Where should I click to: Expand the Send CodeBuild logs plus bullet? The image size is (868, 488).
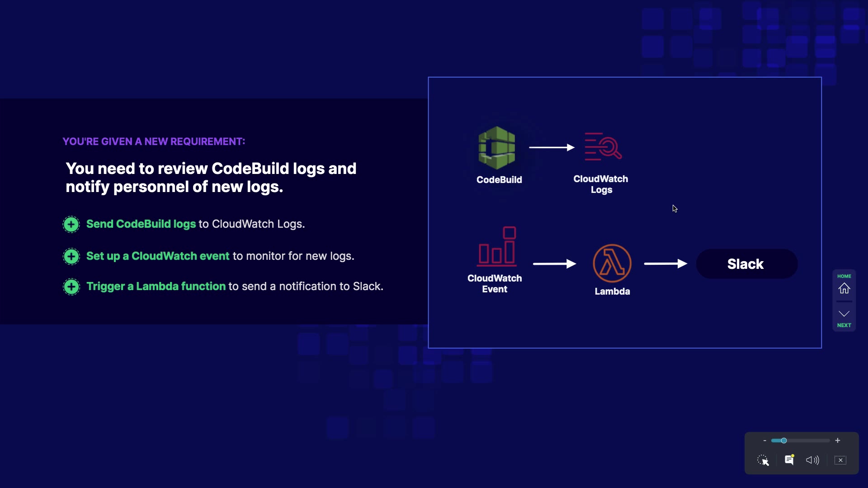click(71, 224)
